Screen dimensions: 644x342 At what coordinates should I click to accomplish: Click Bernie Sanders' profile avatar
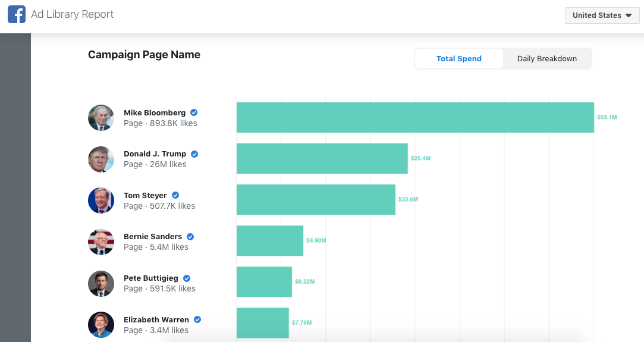click(x=101, y=241)
